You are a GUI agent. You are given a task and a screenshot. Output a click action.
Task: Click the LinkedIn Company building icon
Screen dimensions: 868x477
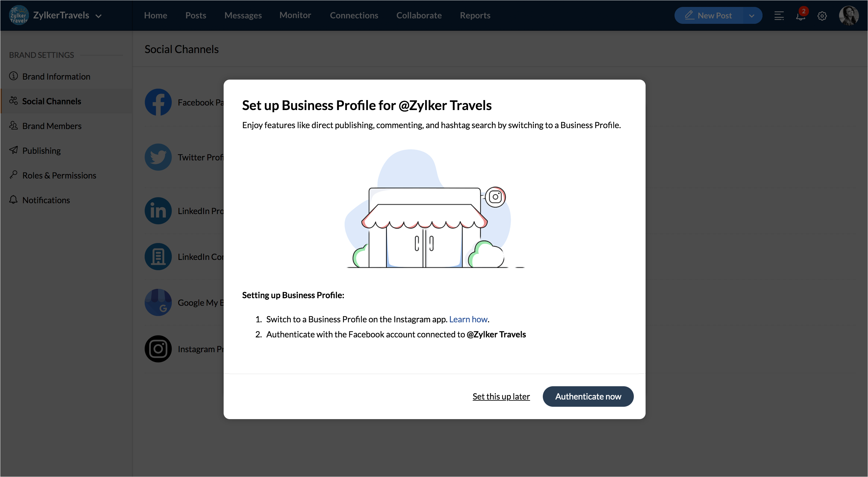coord(158,257)
